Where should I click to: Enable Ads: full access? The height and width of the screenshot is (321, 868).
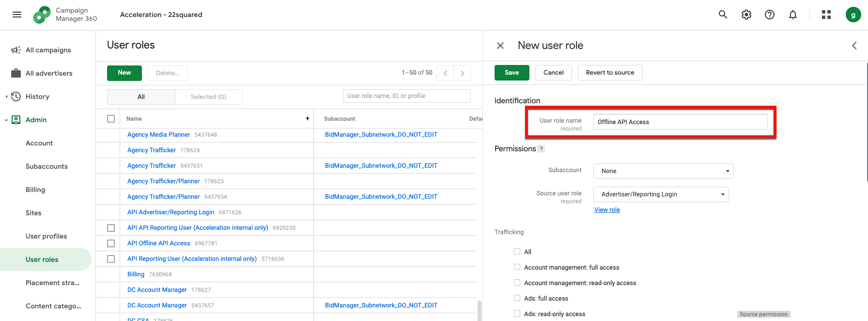click(517, 298)
